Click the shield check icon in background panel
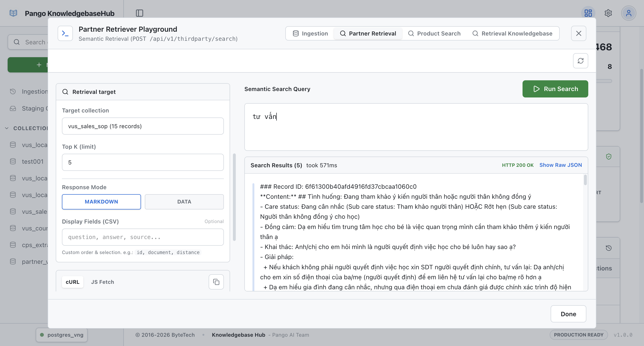The image size is (644, 346). click(609, 157)
